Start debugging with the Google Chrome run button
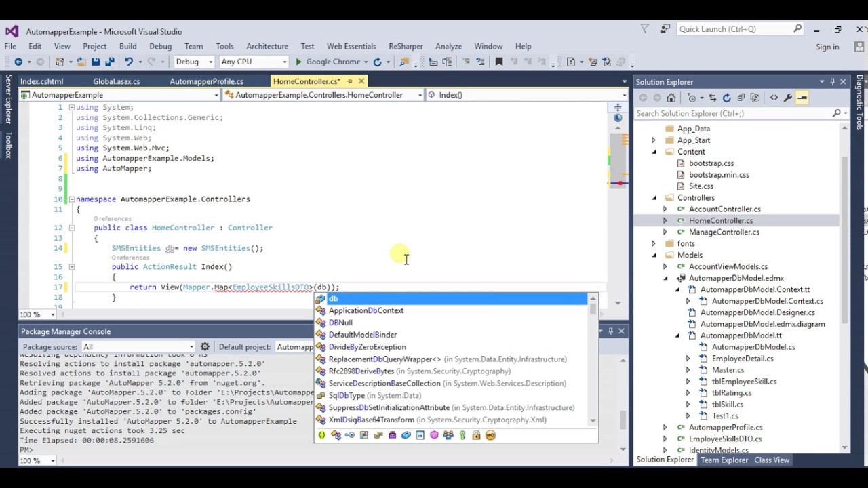Viewport: 868px width, 488px height. click(333, 62)
